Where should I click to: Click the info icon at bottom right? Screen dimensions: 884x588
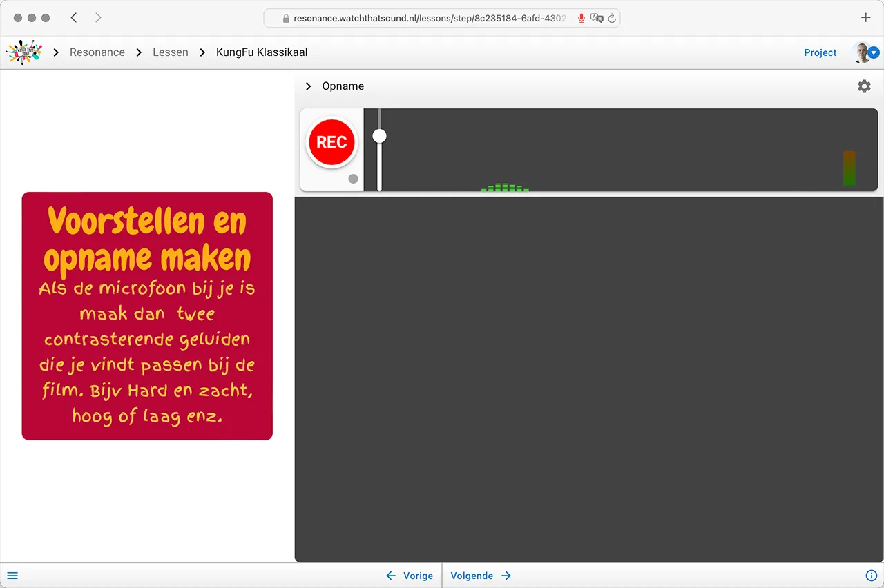pyautogui.click(x=871, y=575)
